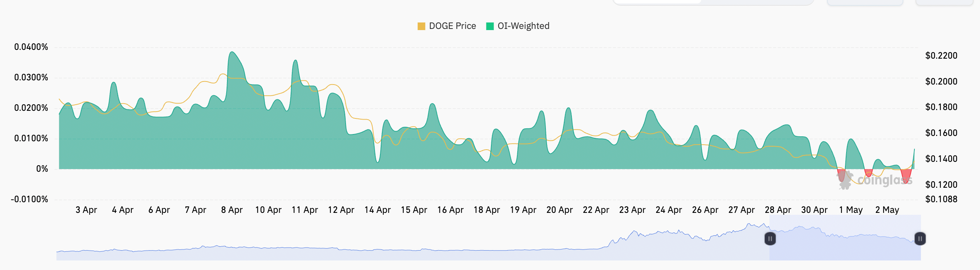Click the green OI-Weighted legend swatch
Screen dimensions: 980x270
pos(490,26)
